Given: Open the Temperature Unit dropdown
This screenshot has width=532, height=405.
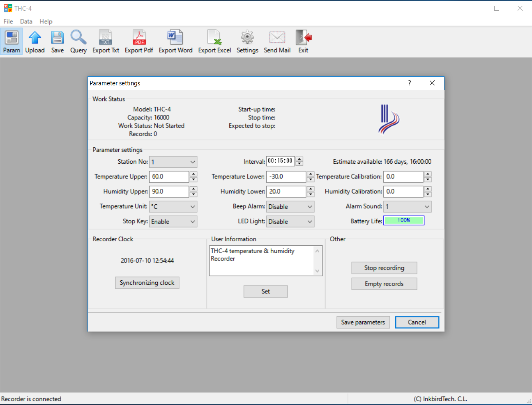Looking at the screenshot, I should tap(173, 206).
